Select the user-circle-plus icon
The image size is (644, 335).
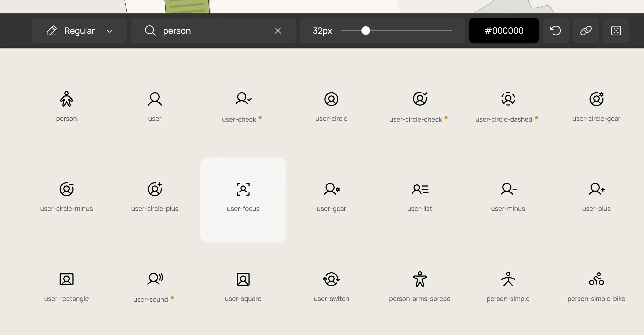click(155, 189)
